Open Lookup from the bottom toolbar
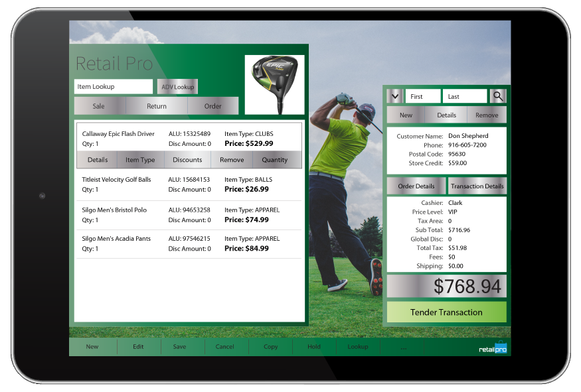581x392 pixels. [x=358, y=346]
